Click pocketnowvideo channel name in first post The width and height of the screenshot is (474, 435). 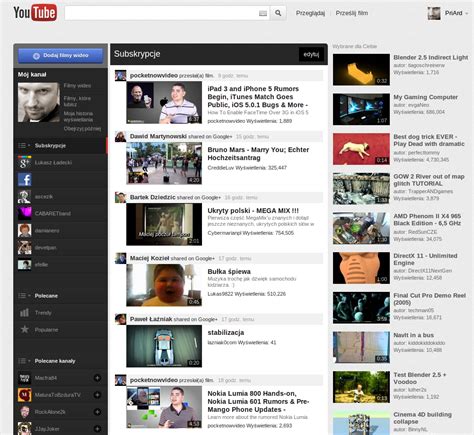(154, 76)
